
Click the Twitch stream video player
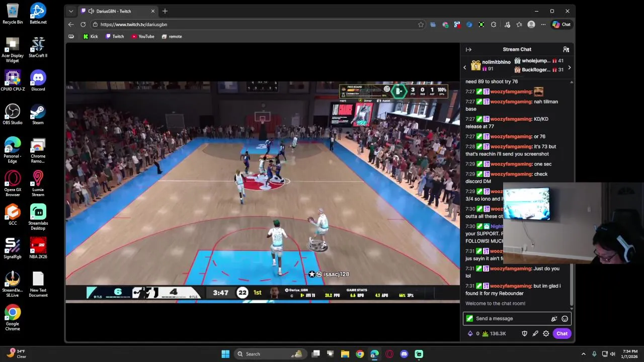tap(263, 192)
